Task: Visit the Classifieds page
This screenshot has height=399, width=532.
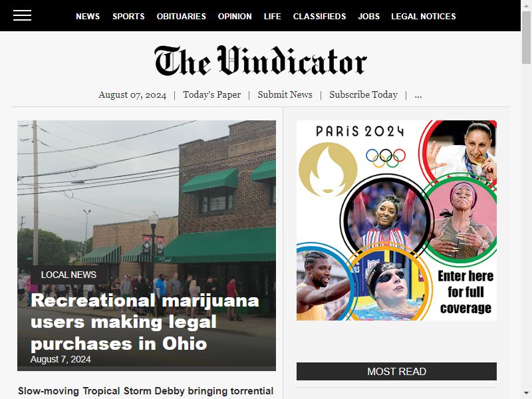Action: tap(320, 16)
